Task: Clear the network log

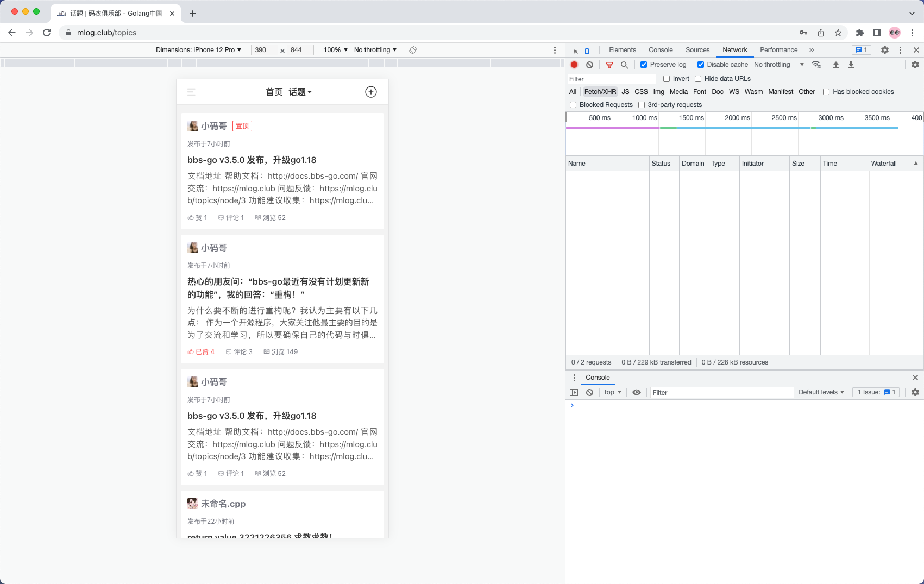Action: (x=589, y=65)
